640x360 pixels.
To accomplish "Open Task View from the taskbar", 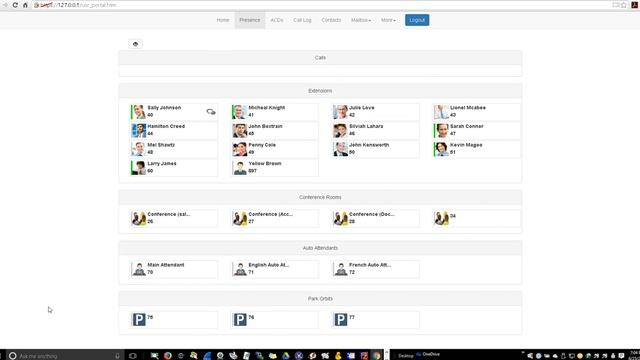I will click(x=133, y=356).
